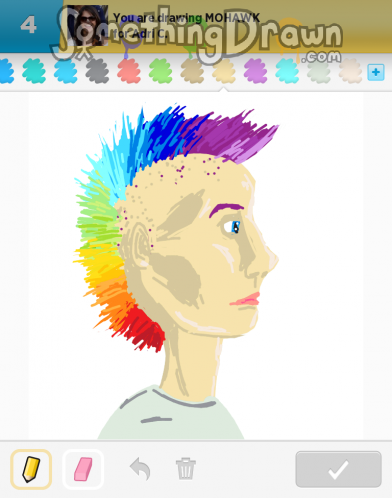Open Adri C.'s profile photo
The width and height of the screenshot is (392, 498).
tap(88, 26)
